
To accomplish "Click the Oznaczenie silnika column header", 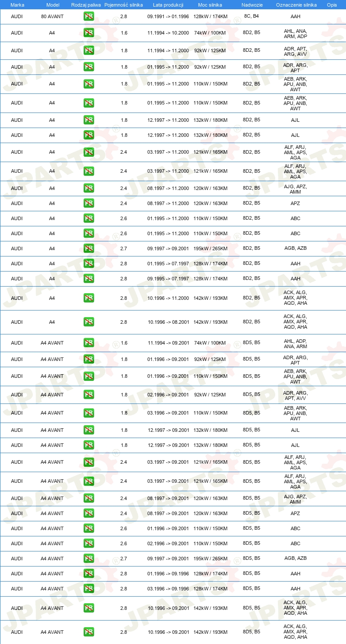I will click(x=296, y=4).
